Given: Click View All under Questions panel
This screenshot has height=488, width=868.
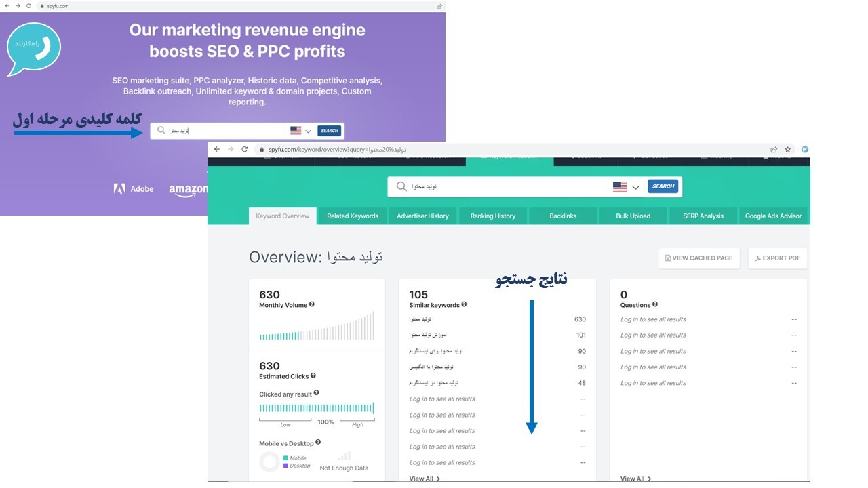Looking at the screenshot, I should [x=636, y=479].
